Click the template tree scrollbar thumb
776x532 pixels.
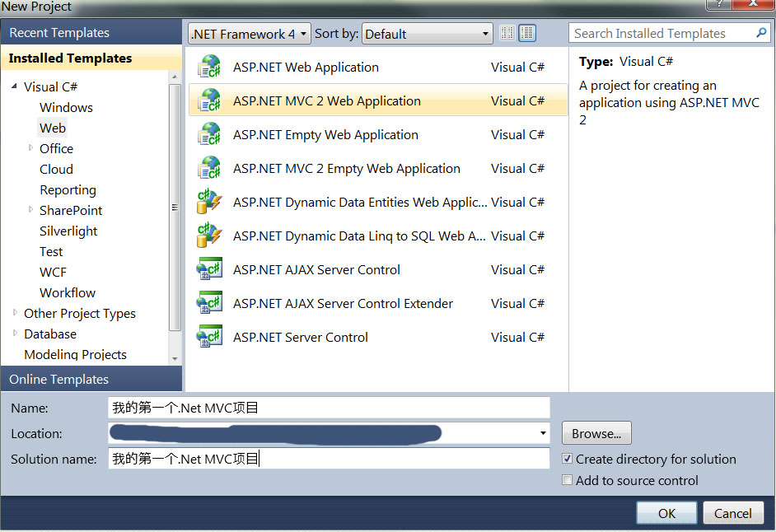click(174, 208)
